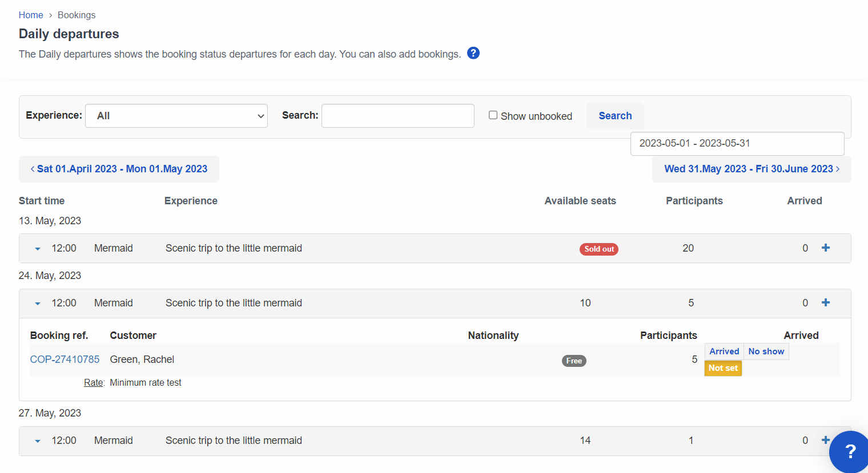Click the Booking ref. column header
The width and height of the screenshot is (868, 473).
point(59,335)
